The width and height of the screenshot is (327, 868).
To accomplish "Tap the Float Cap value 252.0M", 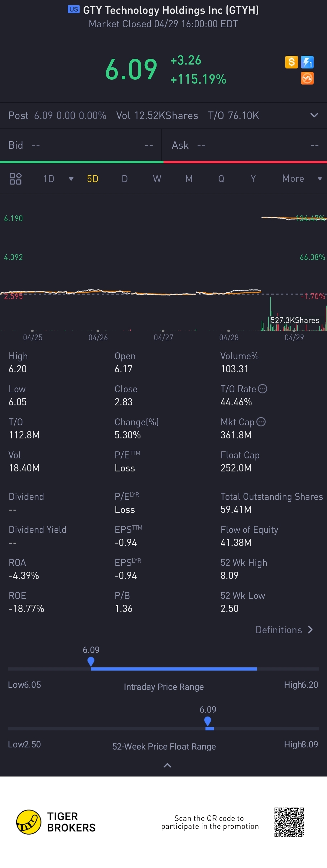I will (x=236, y=468).
